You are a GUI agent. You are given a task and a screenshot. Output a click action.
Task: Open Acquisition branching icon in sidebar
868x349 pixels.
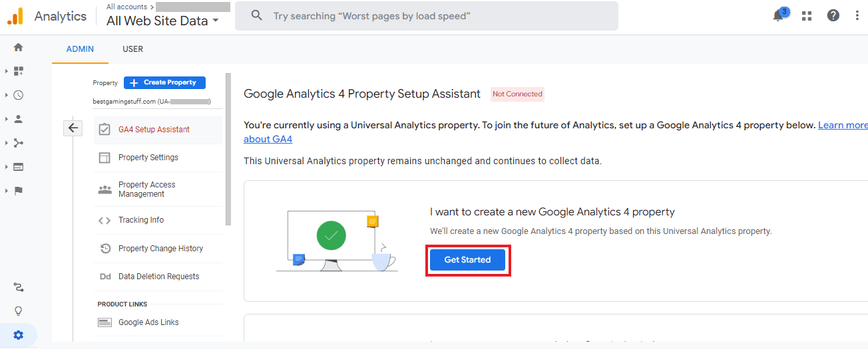19,143
